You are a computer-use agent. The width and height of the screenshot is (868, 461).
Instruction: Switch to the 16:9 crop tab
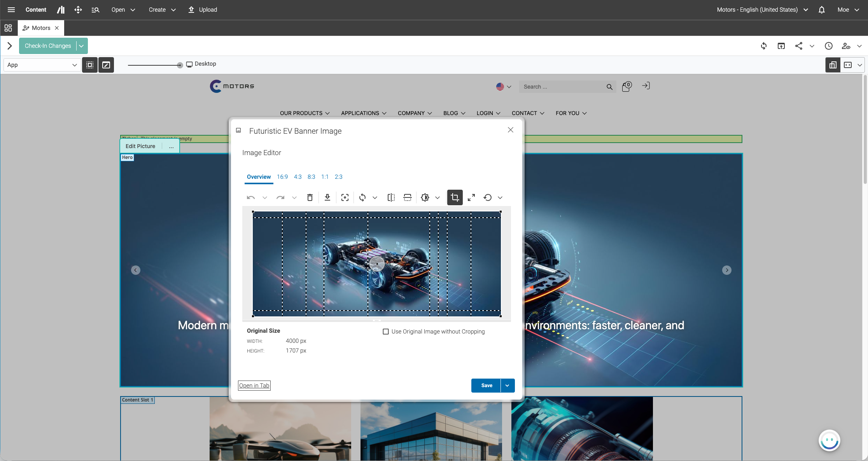click(282, 177)
